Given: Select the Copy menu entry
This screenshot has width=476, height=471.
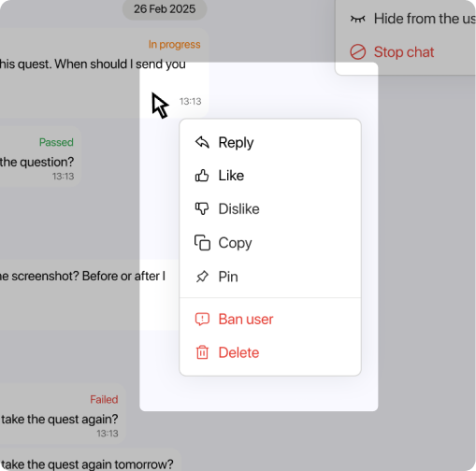Looking at the screenshot, I should coord(270,243).
